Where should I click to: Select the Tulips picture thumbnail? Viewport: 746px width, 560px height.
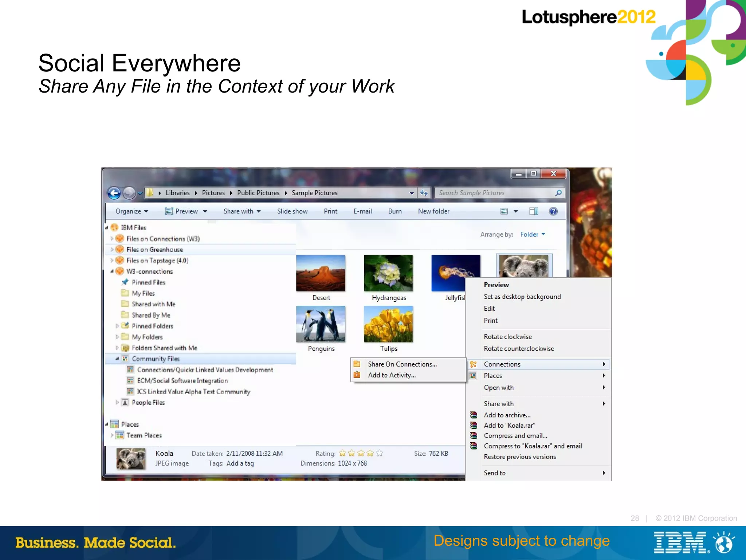pos(388,324)
